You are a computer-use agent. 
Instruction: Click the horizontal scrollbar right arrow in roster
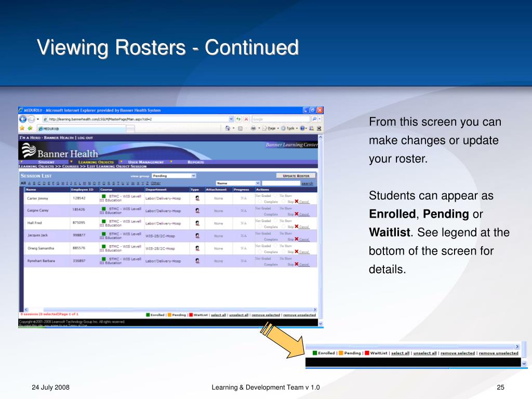point(315,310)
